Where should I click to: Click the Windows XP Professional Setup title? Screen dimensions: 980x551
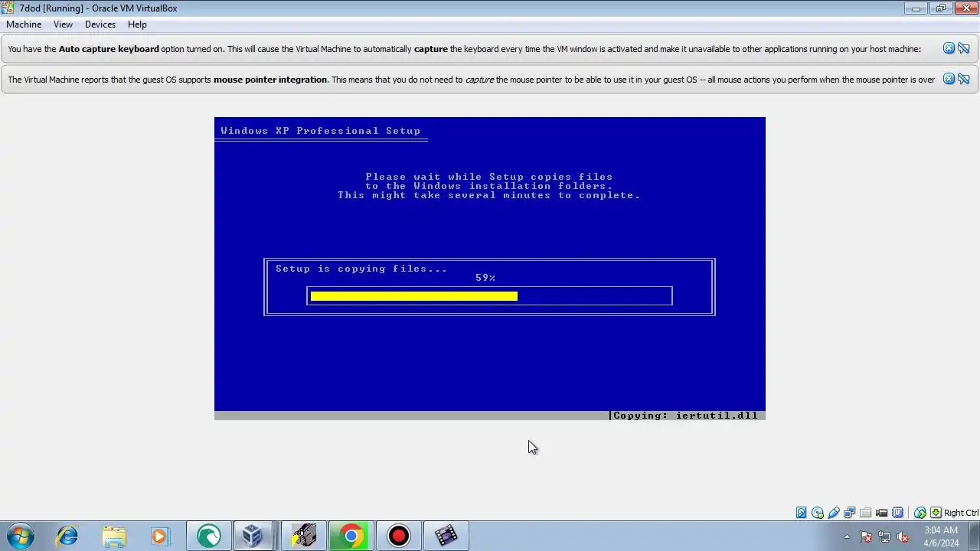[x=320, y=131]
